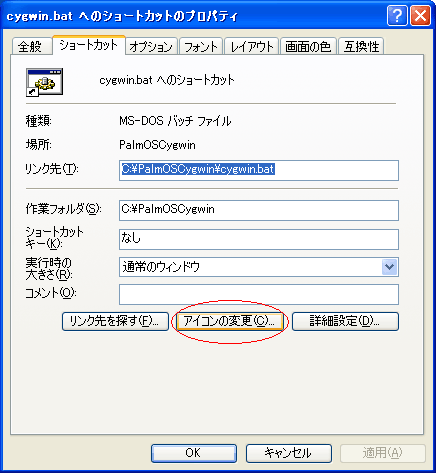Click the 通常のウィンドウ combo box
This screenshot has height=473, width=436.
tap(259, 267)
